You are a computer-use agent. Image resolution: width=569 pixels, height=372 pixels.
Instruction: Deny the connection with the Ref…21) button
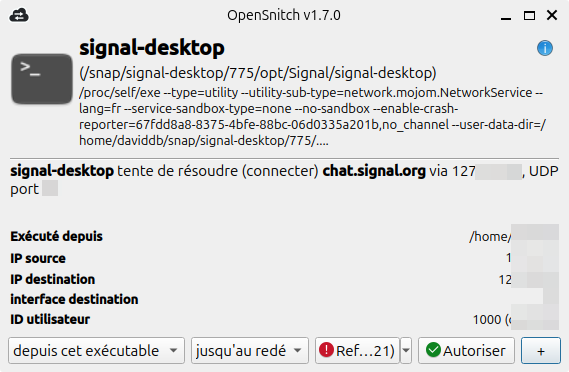[357, 351]
